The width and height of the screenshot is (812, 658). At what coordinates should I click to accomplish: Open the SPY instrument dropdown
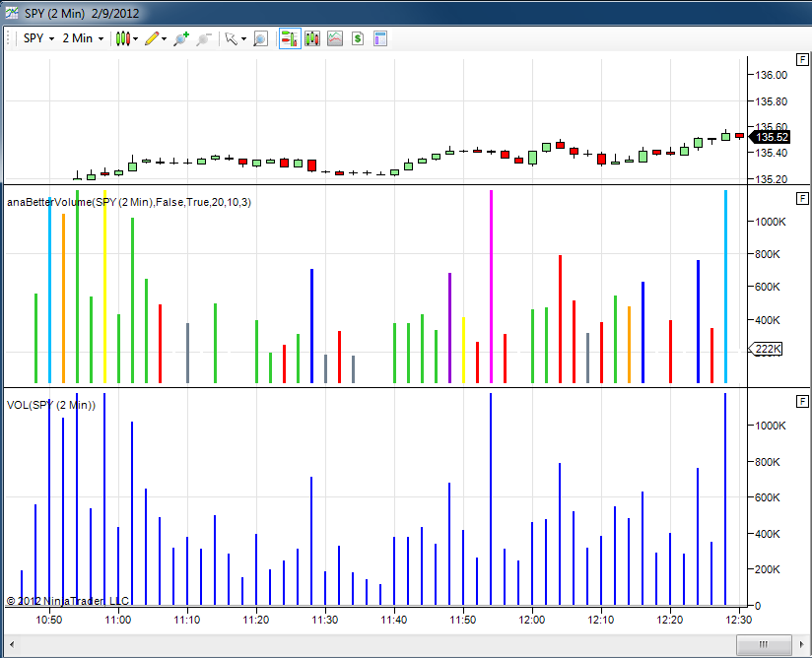coord(38,38)
